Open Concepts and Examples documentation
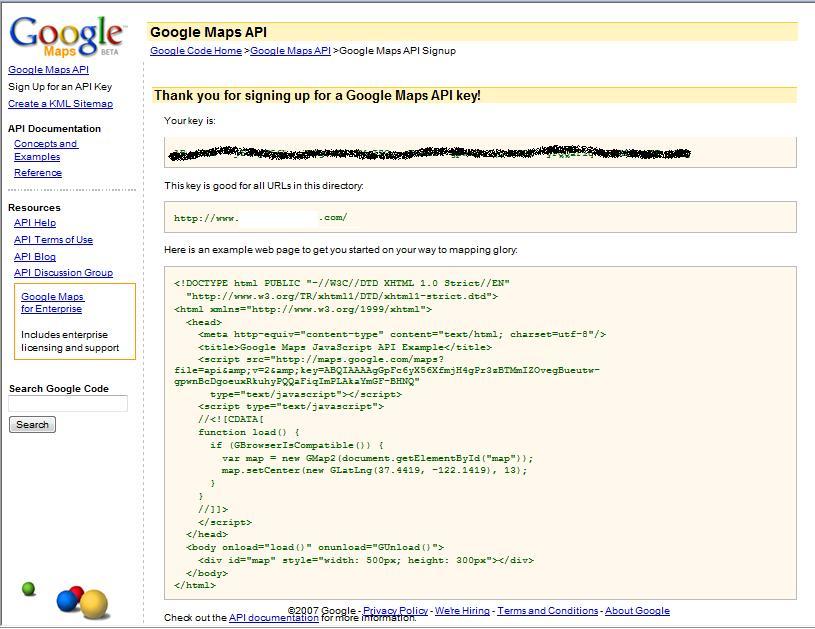This screenshot has width=815, height=629. point(45,150)
